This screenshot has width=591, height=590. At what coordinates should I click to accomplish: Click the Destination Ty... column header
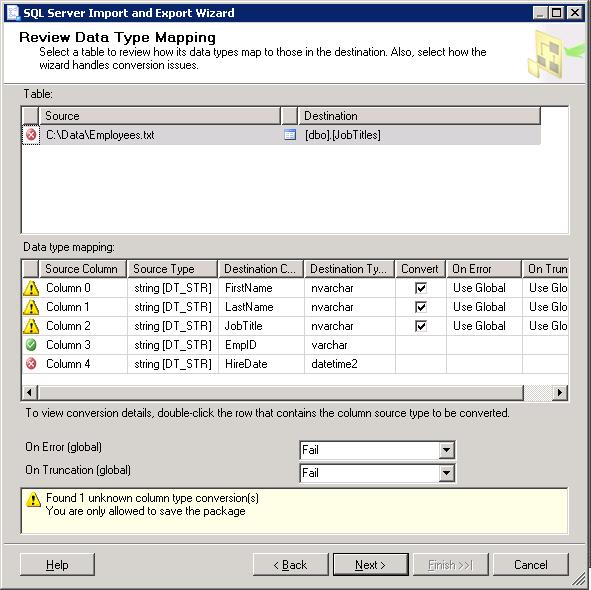pos(349,269)
